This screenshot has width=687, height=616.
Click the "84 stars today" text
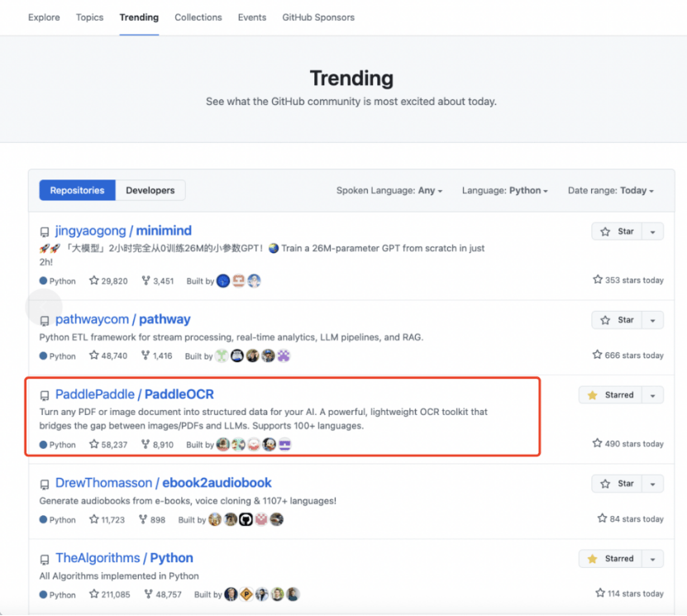[631, 518]
